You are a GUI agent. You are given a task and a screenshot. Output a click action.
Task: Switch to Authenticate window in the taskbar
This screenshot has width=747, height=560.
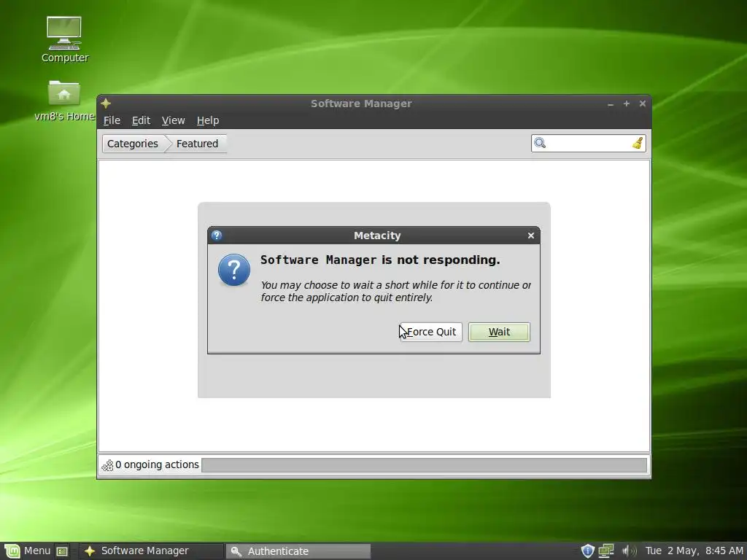298,551
